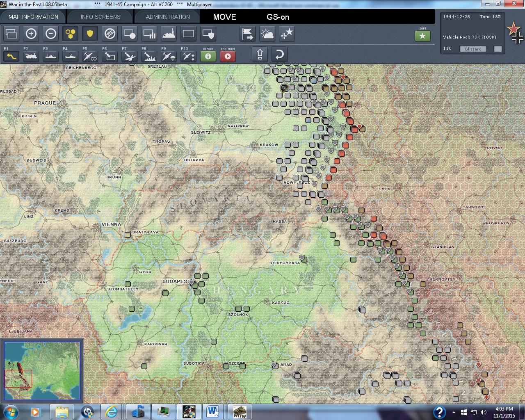Toggle the unit box with circle icon
Image resolution: width=525 pixels, height=420 pixels.
[130, 34]
